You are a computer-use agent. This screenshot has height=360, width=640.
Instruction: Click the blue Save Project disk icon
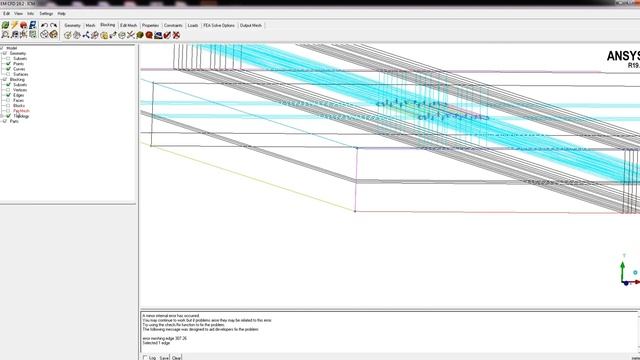(32, 25)
